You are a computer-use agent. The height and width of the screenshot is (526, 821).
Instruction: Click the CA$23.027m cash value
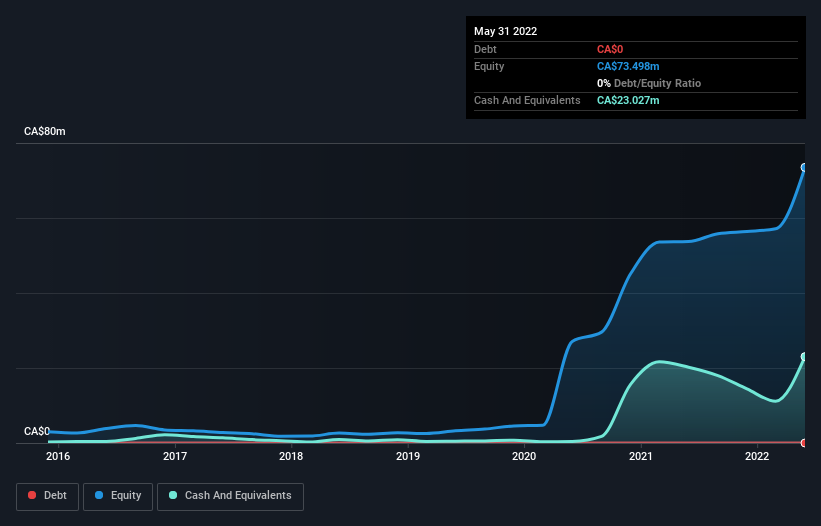click(x=628, y=100)
